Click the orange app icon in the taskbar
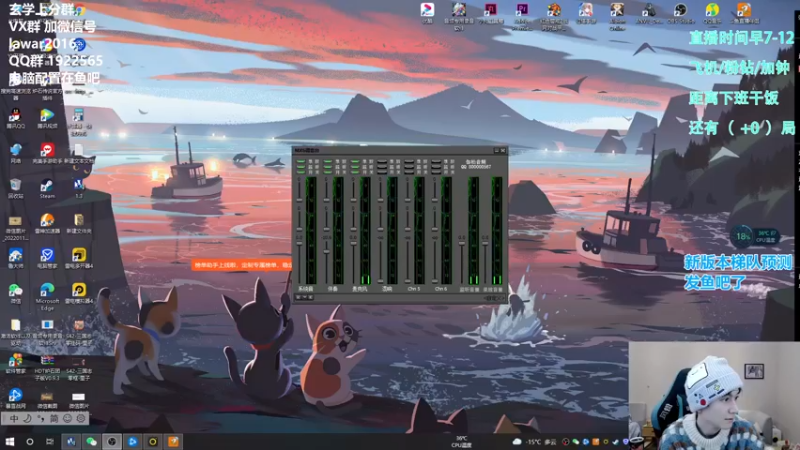 tap(173, 441)
